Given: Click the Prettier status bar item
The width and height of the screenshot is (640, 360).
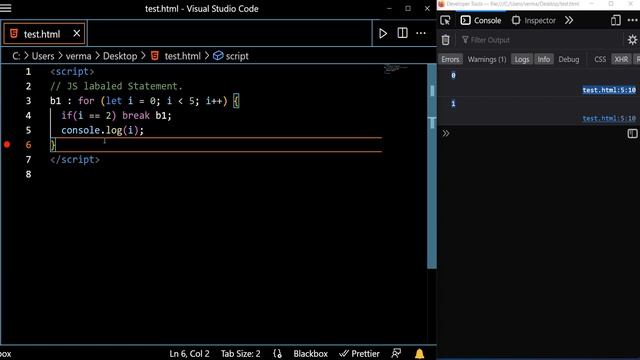Looking at the screenshot, I should coord(359,353).
